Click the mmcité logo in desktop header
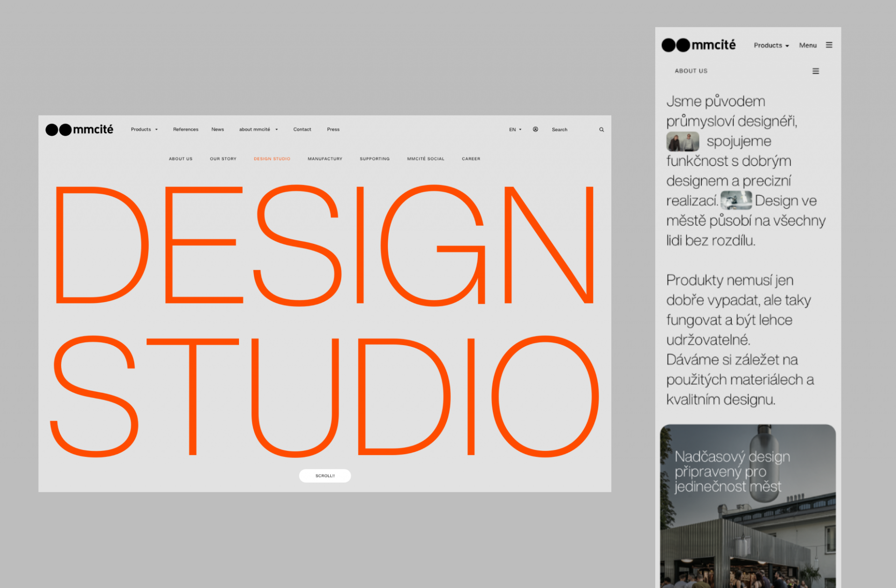The image size is (896, 588). [x=79, y=129]
